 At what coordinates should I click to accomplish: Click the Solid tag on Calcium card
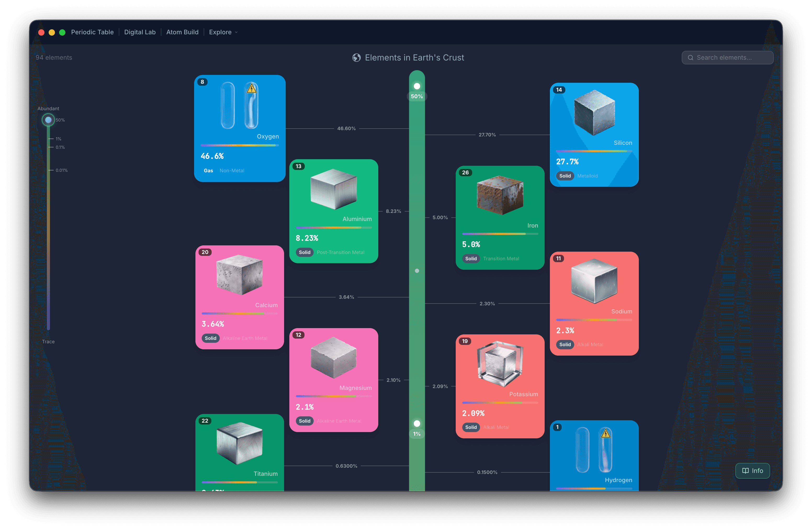pos(211,338)
